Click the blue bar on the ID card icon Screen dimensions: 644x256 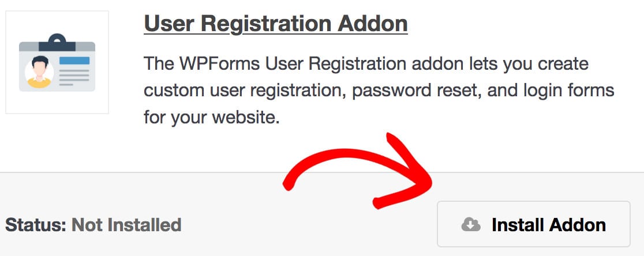[75, 61]
